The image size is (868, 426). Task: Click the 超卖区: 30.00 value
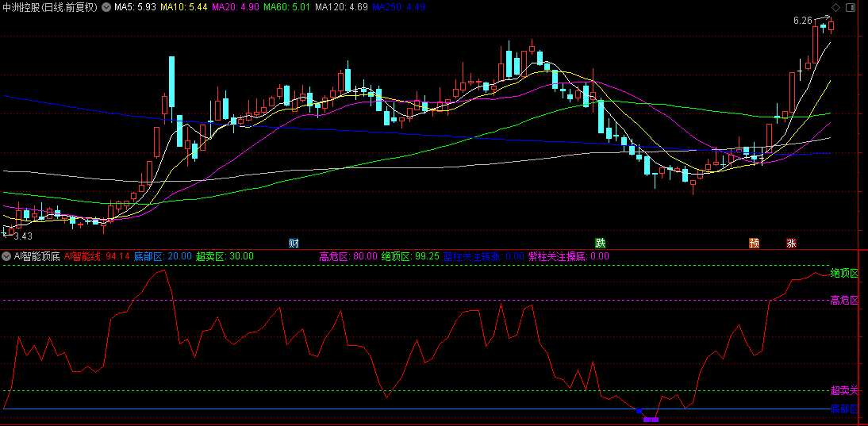[x=225, y=256]
